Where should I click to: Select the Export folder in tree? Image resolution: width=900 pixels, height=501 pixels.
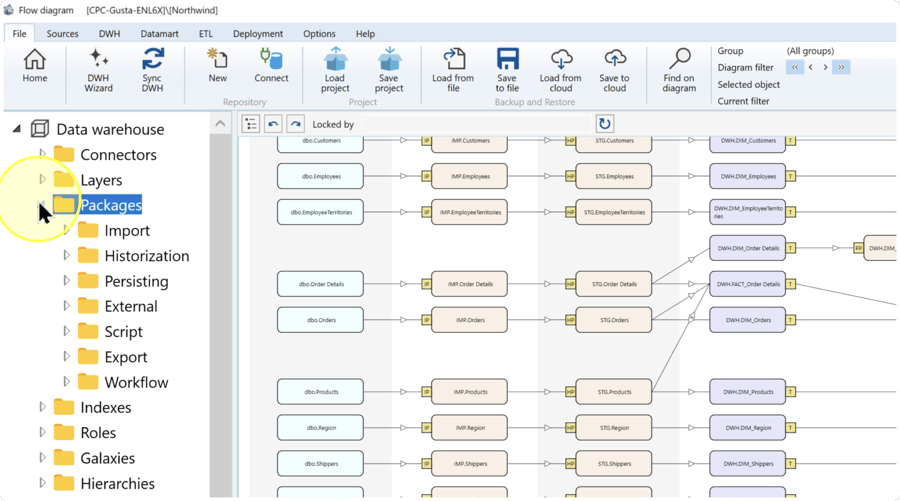pyautogui.click(x=126, y=356)
